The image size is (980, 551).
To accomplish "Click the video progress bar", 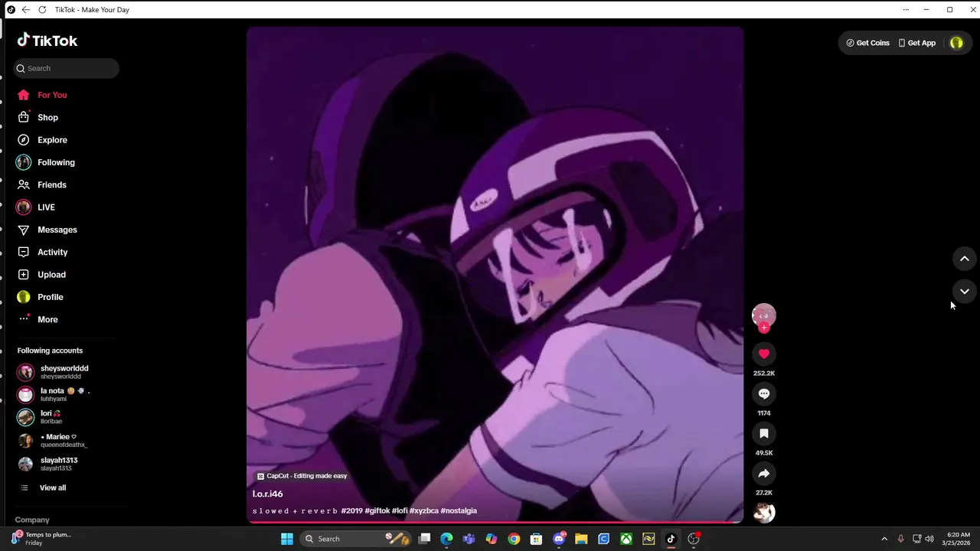I will (495, 523).
